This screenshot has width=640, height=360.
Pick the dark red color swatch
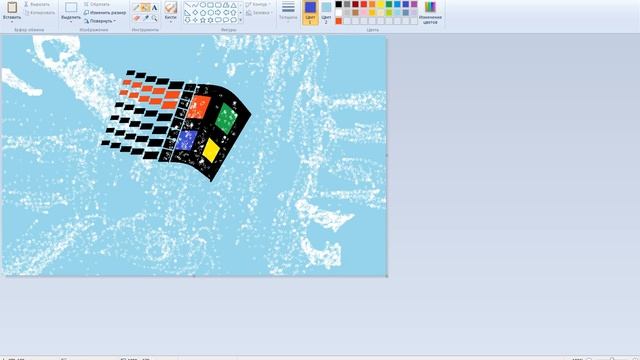pos(356,4)
